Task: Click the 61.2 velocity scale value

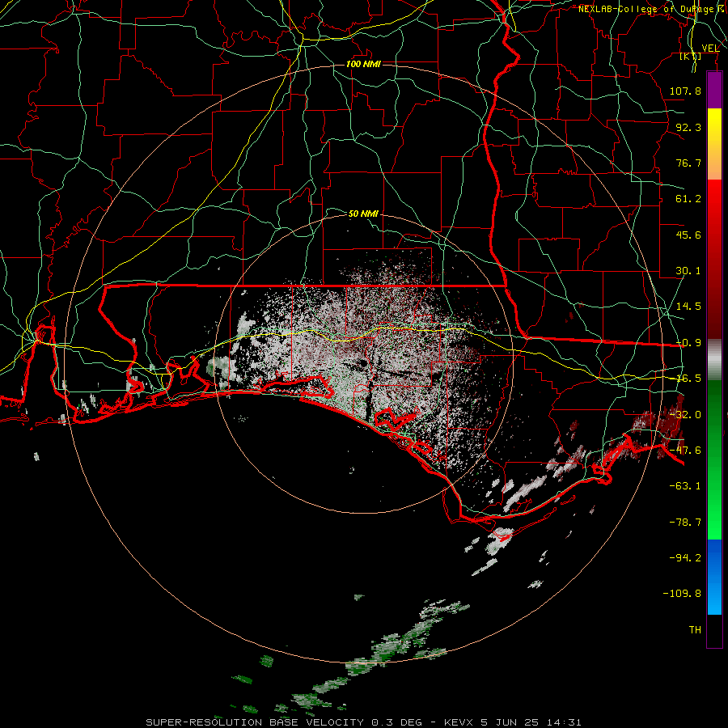Action: (688, 199)
